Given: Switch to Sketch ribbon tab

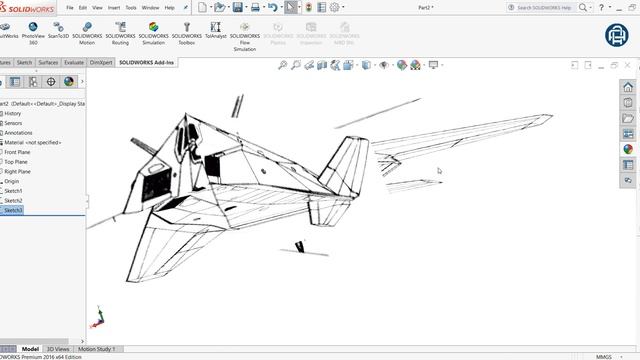Looking at the screenshot, I should click(24, 62).
